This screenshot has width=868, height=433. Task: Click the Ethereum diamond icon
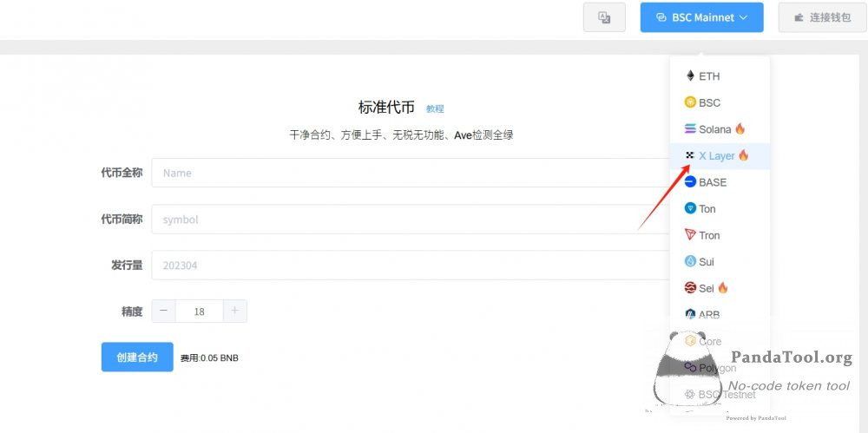690,75
